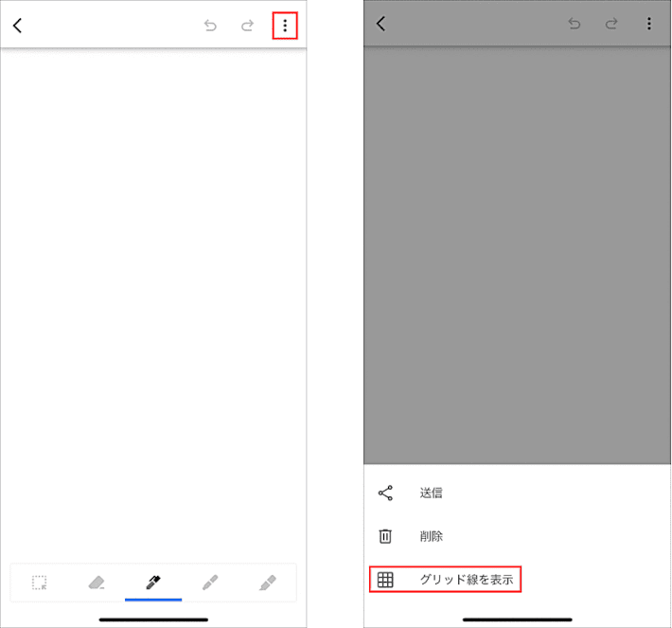This screenshot has height=628, width=672.
Task: Select the dotted rectangle selection tool
Action: (40, 583)
